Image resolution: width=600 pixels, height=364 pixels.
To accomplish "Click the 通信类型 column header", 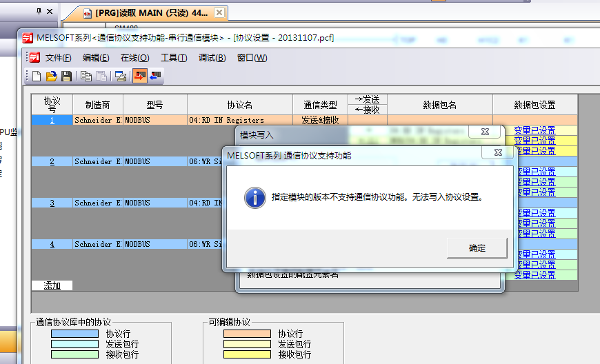I will pos(320,105).
